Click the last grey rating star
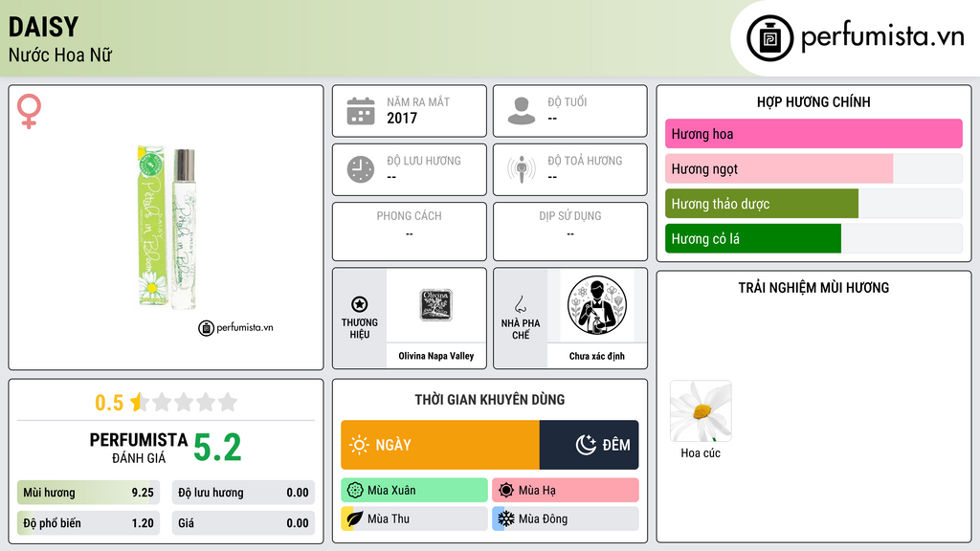Viewport: 980px width, 551px height. (x=228, y=402)
